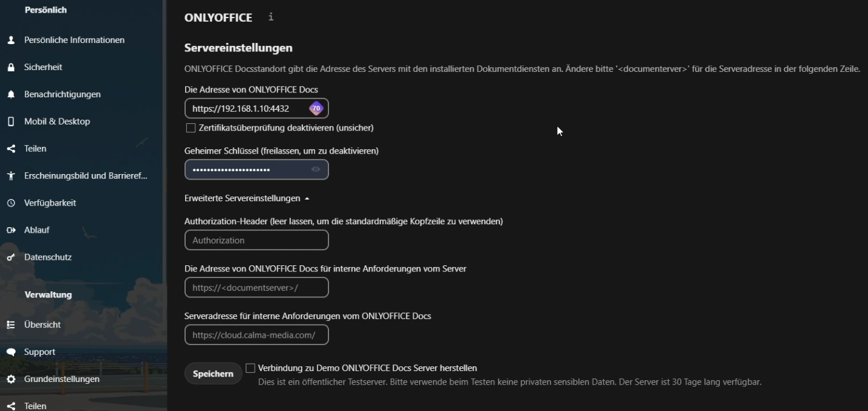Focus the https://cloud.calma-media.com/ server address field
868x411 pixels.
pyautogui.click(x=256, y=335)
